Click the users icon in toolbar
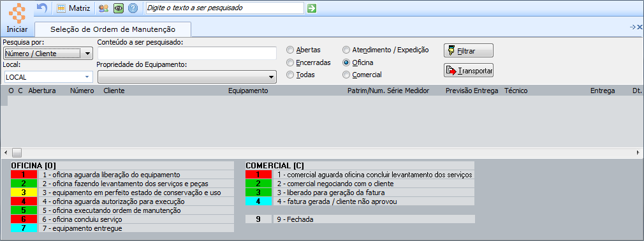 [104, 8]
